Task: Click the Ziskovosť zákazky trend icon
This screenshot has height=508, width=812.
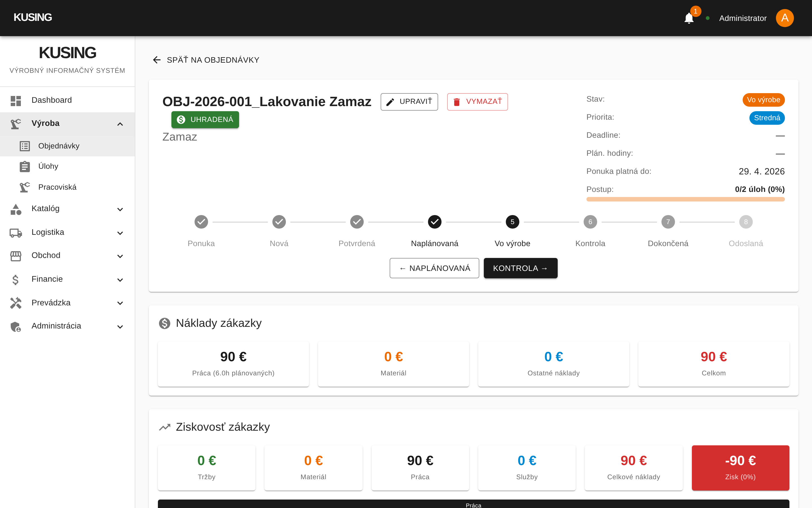Action: click(164, 427)
